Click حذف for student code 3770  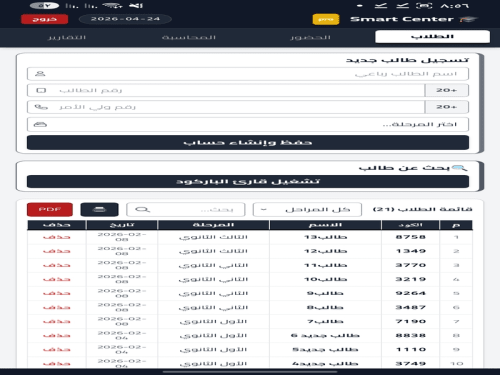pyautogui.click(x=57, y=265)
